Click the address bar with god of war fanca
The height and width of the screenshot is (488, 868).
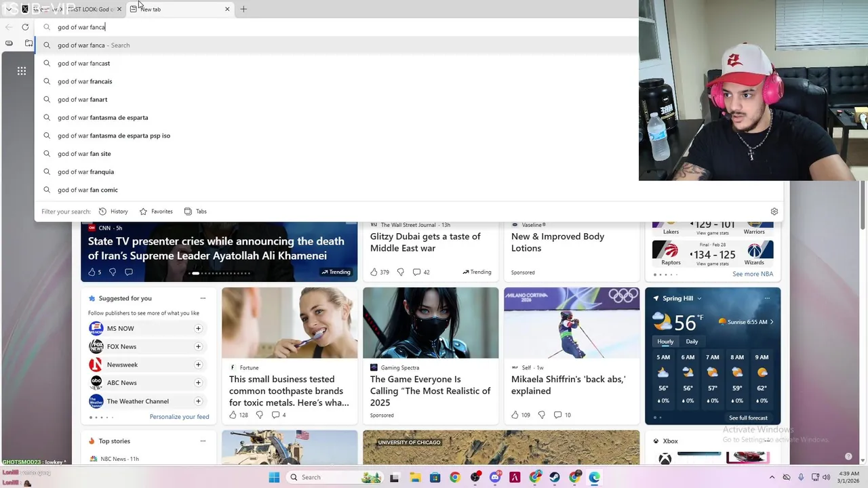coord(337,27)
